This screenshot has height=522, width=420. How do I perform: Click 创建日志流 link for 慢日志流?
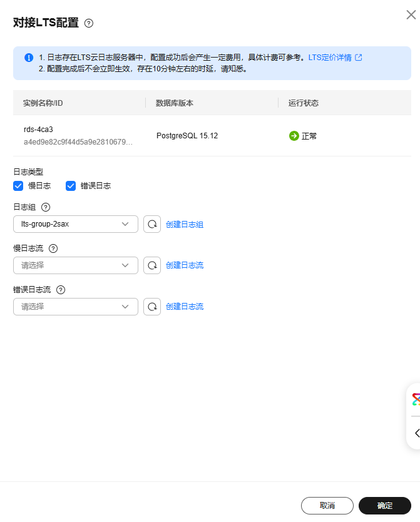pyautogui.click(x=185, y=265)
